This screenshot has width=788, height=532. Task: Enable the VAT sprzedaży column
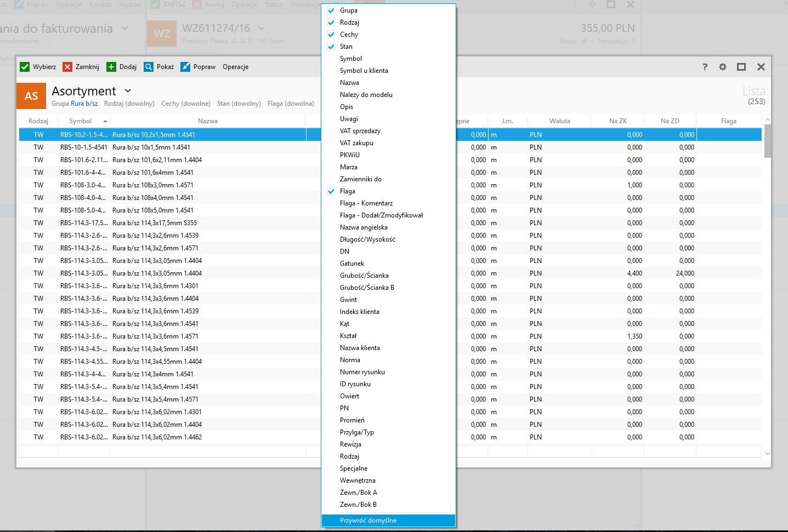(x=360, y=131)
